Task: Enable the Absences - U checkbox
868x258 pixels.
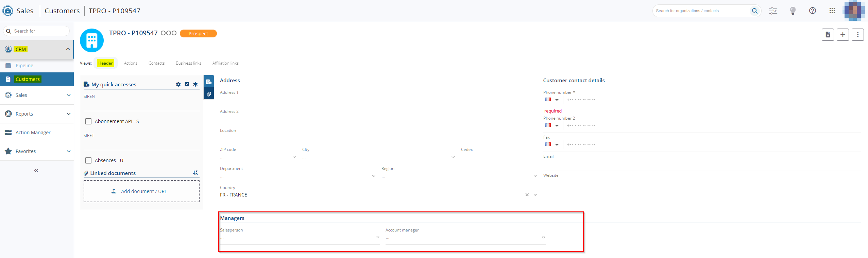Action: (x=88, y=160)
